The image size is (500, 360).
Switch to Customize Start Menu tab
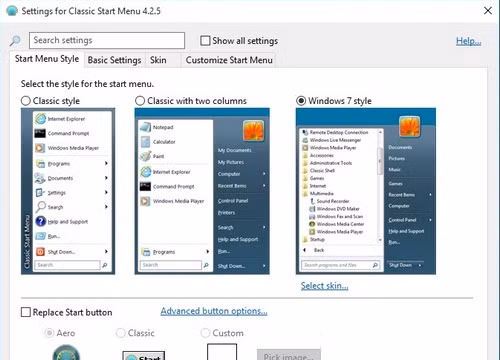point(229,60)
